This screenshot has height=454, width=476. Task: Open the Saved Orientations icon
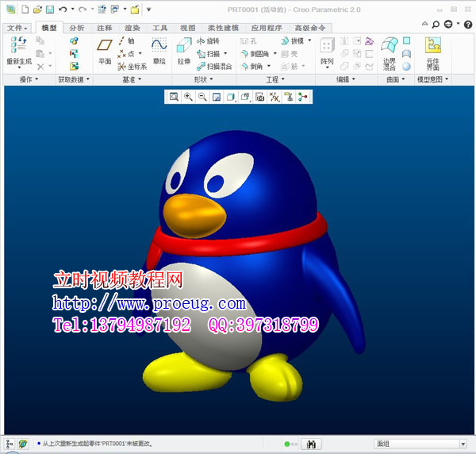245,97
